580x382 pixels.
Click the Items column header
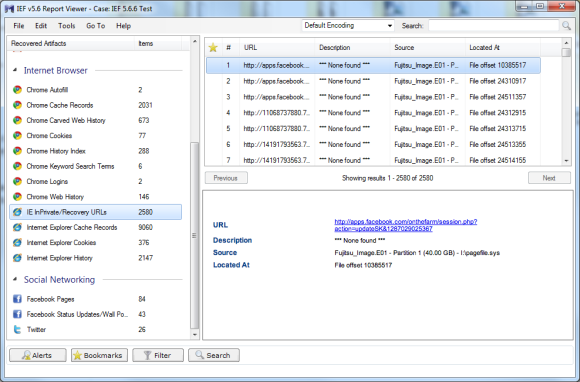point(158,43)
